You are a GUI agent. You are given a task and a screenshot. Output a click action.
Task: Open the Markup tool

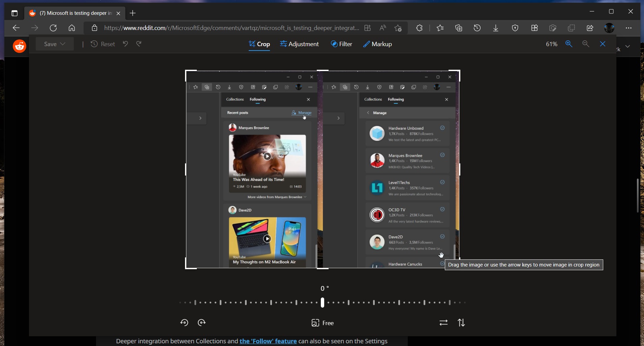click(x=377, y=44)
